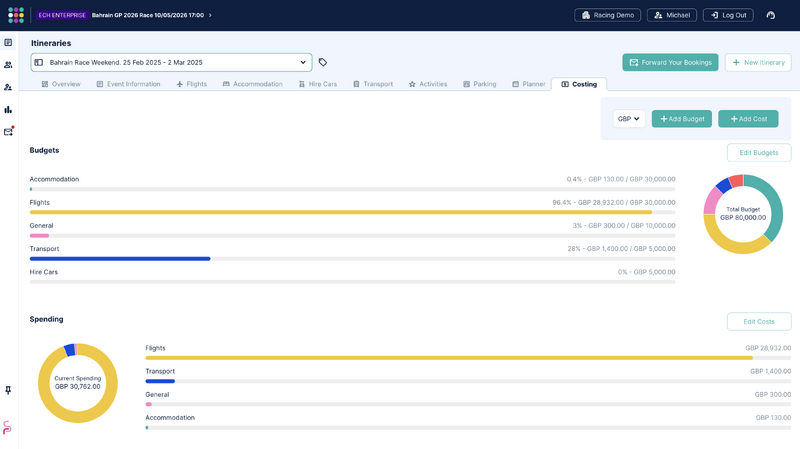Click the Add Cost button
The image size is (800, 449).
point(748,119)
